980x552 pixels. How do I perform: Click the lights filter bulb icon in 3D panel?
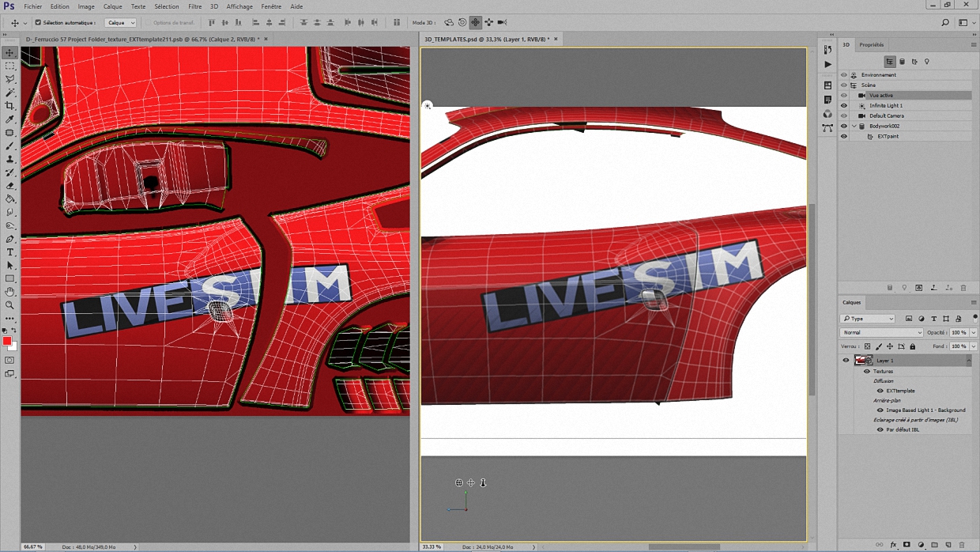click(927, 62)
